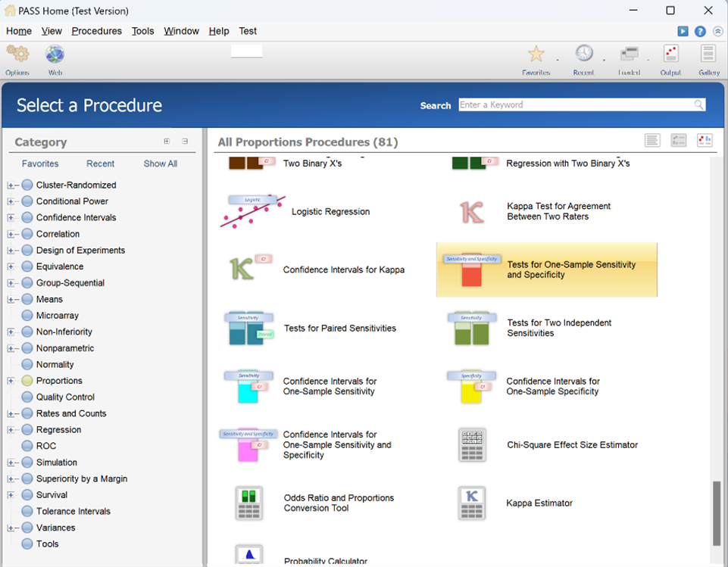Select Tests for One-Sample Sensitivity and Specificity

546,269
